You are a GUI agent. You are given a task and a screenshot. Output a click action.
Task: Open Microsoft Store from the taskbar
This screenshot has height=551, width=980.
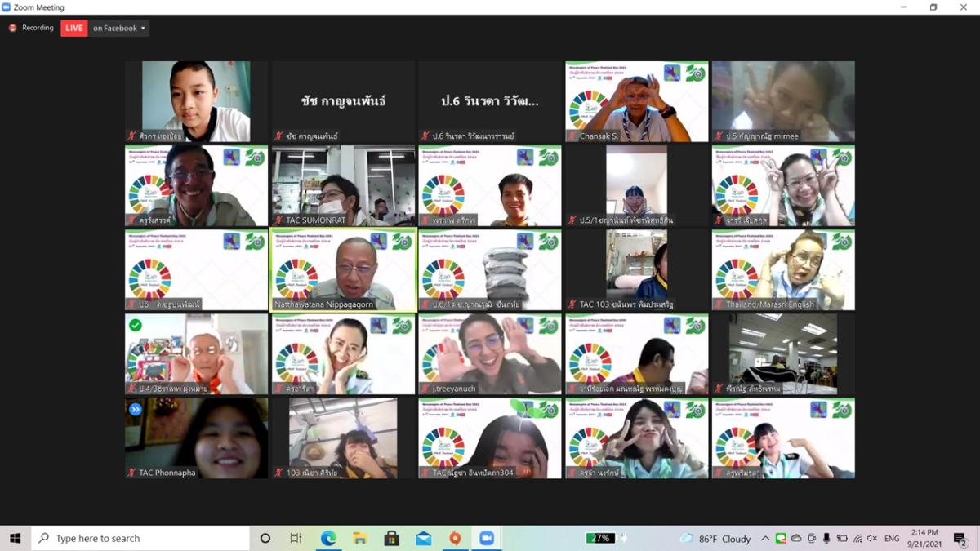pyautogui.click(x=392, y=538)
